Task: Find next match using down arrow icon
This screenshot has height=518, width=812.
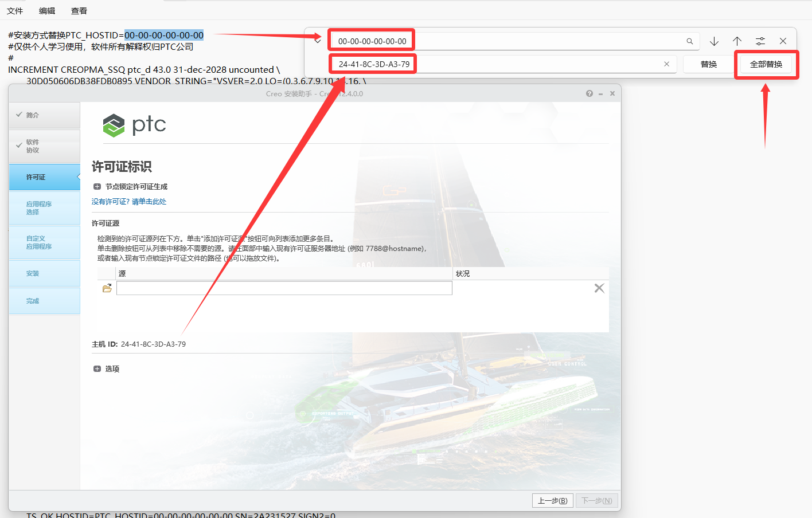Action: pyautogui.click(x=714, y=41)
